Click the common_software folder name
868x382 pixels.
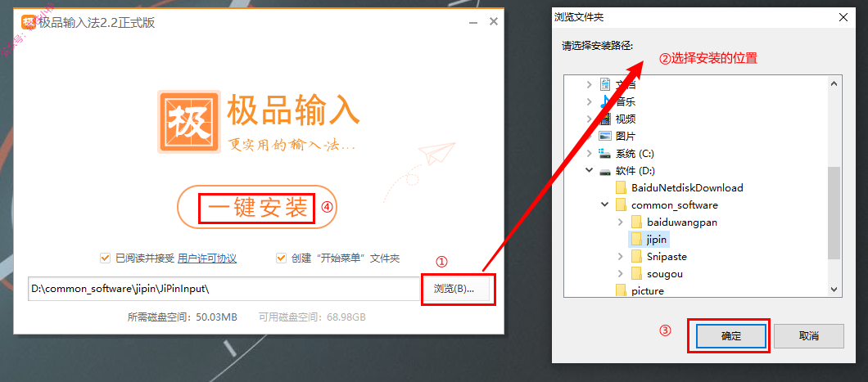pyautogui.click(x=674, y=204)
